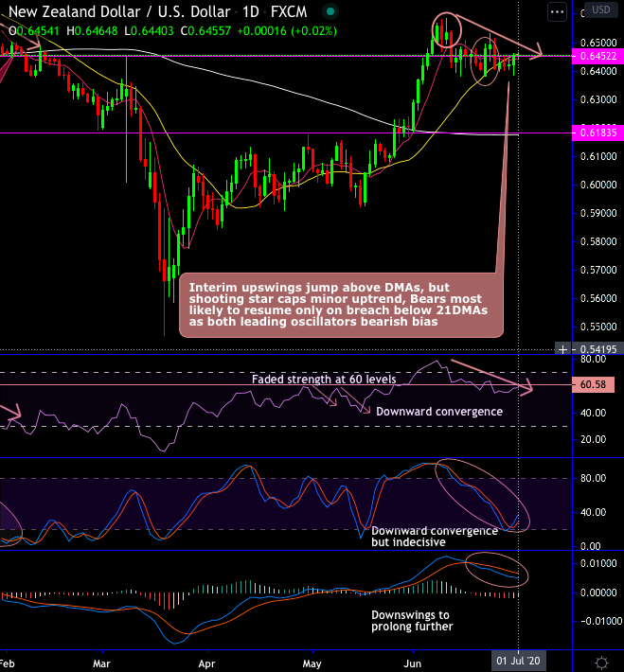The image size is (624, 672).
Task: Click the RSI value label 60.58
Action: [x=593, y=384]
